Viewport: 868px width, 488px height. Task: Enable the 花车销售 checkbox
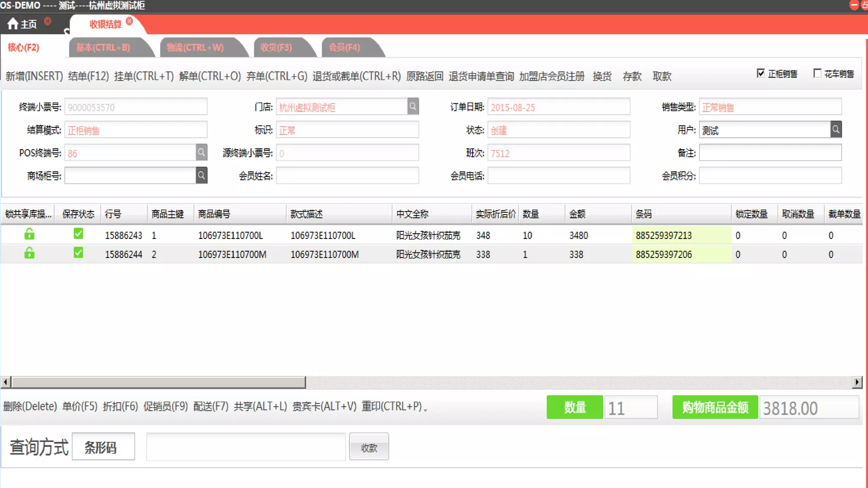[x=817, y=73]
